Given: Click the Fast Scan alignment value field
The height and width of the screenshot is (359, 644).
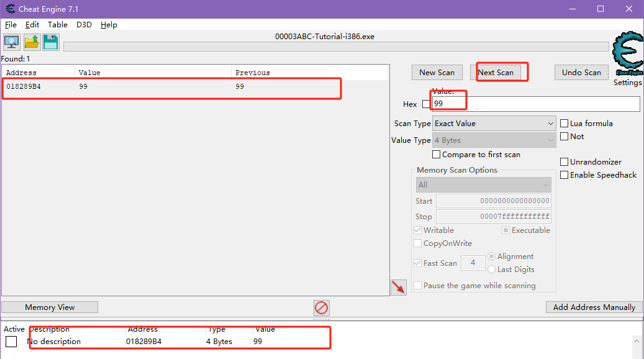Looking at the screenshot, I should 473,263.
